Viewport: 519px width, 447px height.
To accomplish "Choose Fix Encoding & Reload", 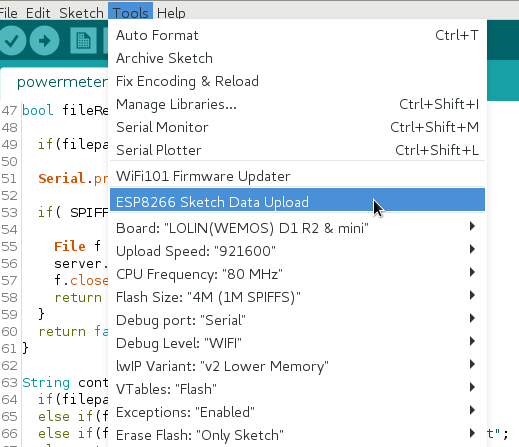I will click(x=297, y=81).
